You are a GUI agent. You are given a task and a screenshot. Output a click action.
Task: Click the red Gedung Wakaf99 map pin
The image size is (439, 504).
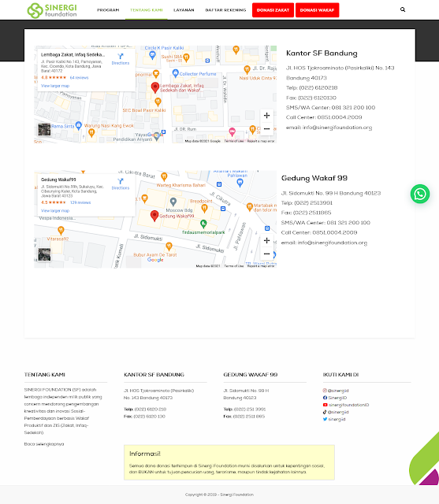[154, 216]
